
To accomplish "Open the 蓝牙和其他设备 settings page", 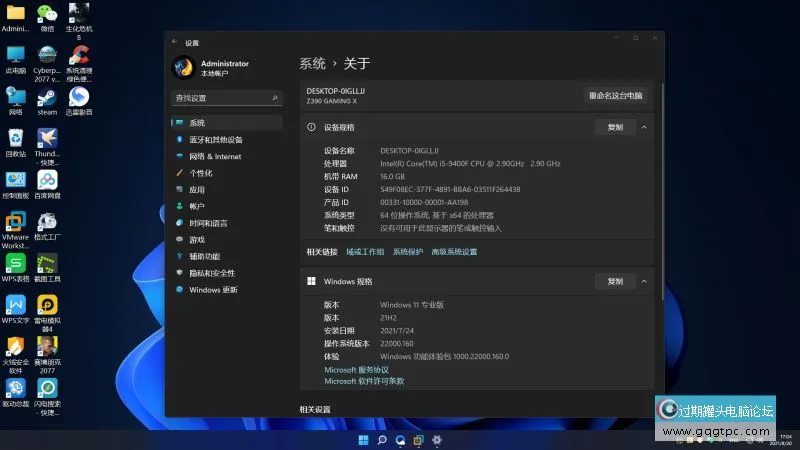I will [x=215, y=140].
